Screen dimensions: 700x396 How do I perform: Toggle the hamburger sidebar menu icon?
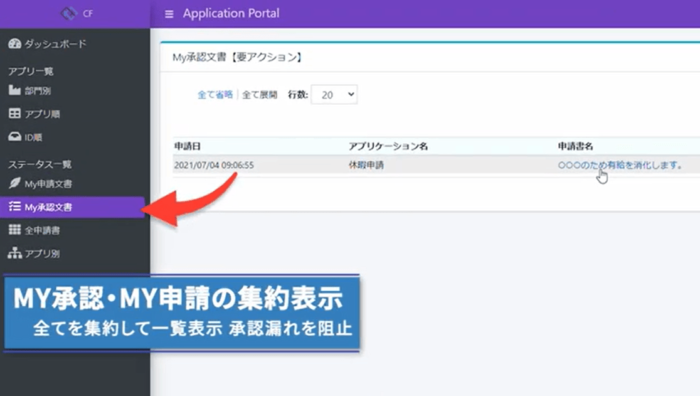pos(169,14)
